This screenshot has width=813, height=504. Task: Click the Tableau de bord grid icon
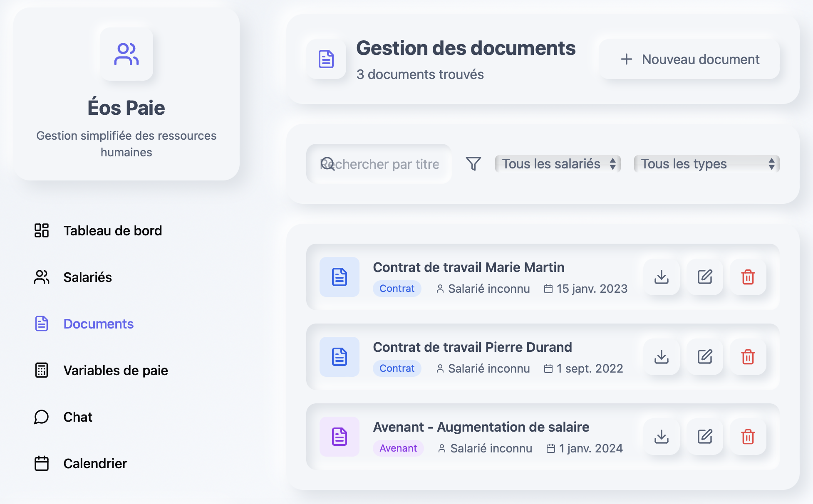pos(42,230)
